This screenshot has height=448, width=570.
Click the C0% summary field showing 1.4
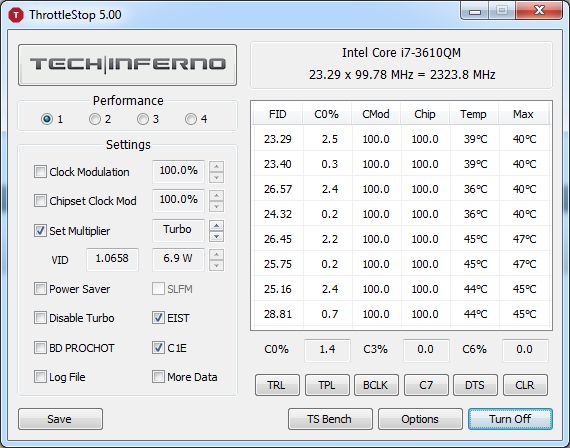[328, 350]
